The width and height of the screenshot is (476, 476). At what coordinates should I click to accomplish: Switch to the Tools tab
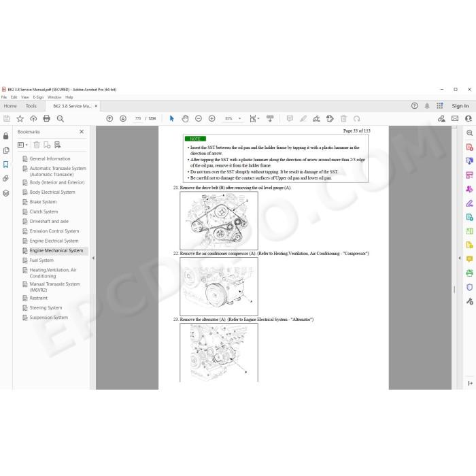pyautogui.click(x=31, y=106)
